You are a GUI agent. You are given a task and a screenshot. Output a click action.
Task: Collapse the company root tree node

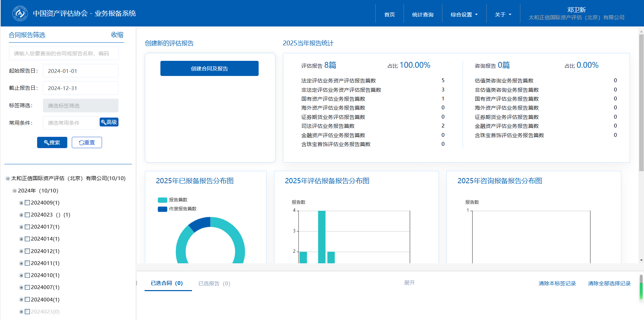[x=8, y=178]
